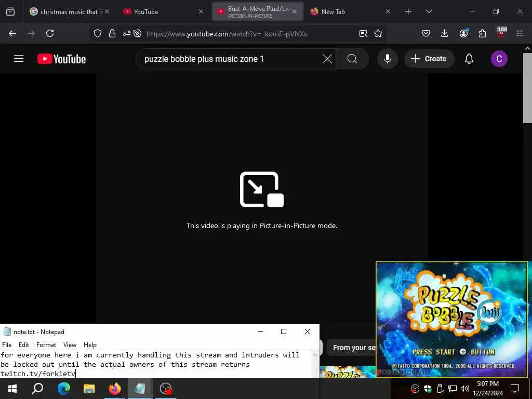Screen dimensions: 532x399
Task: Expand the list all tabs chevron
Action: click(429, 11)
